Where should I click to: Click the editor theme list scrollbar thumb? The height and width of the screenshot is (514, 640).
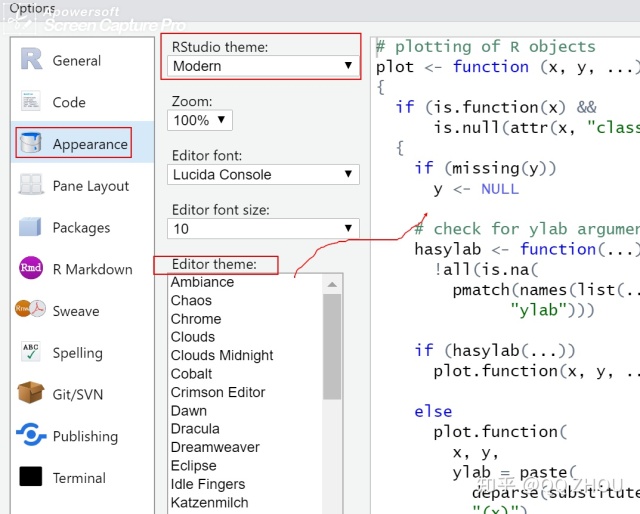click(332, 347)
